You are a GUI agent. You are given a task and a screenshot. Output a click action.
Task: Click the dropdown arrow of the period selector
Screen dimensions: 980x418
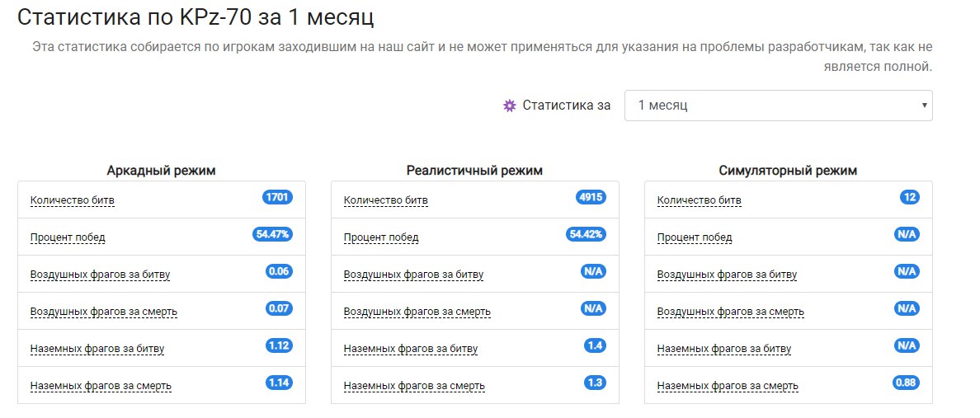click(925, 106)
